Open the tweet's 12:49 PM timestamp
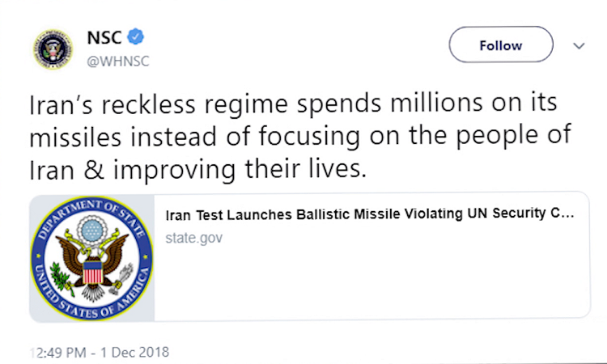This screenshot has height=364, width=607. (58, 353)
